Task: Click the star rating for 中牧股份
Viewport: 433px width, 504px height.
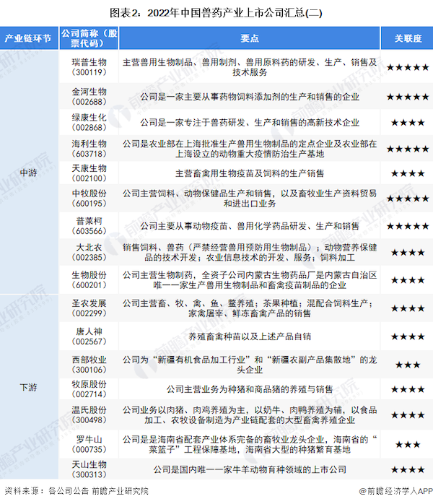Action: pos(408,199)
